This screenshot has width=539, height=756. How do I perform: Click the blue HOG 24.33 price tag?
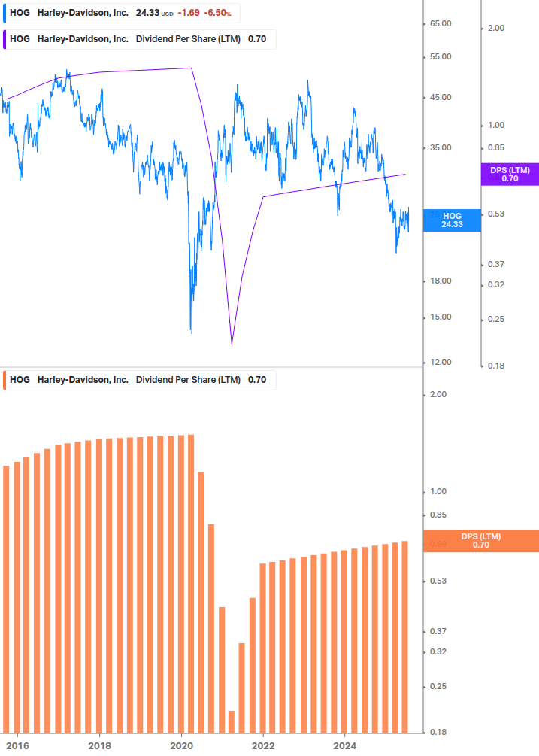pos(452,220)
